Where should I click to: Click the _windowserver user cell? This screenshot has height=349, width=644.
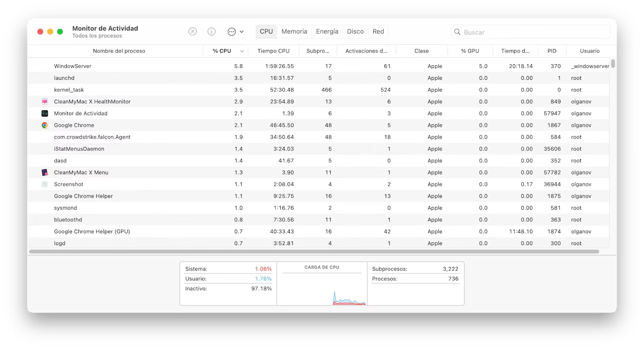point(590,66)
